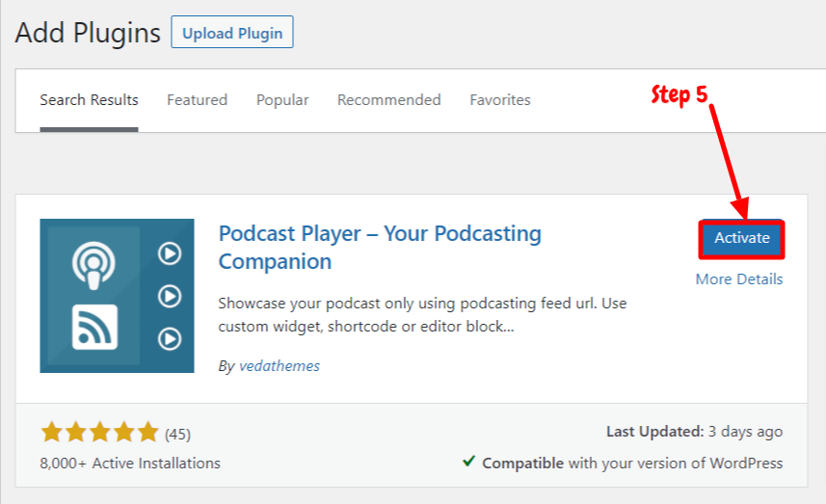Switch to the Featured tab
Screen dimensions: 826x504
197,100
